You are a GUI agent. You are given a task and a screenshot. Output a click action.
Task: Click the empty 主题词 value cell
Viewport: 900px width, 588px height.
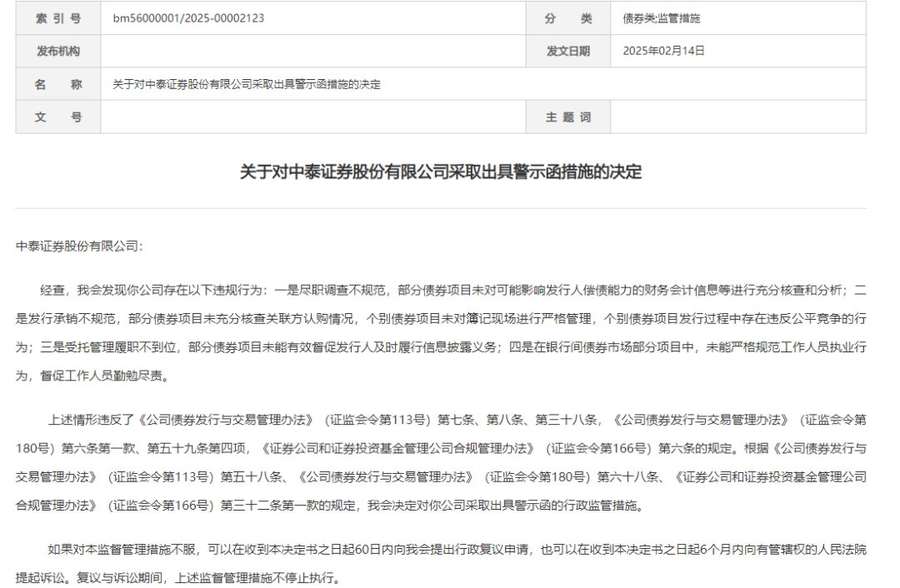(x=737, y=117)
